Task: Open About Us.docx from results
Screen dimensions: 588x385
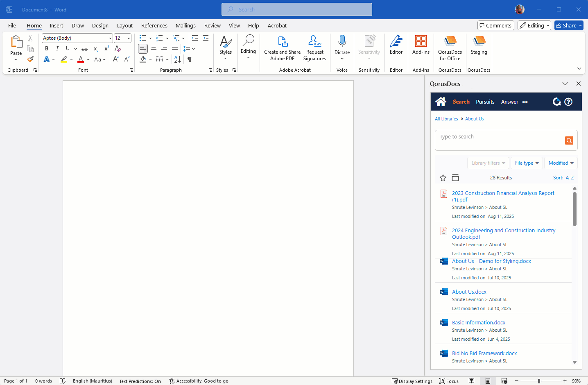Action: coord(469,292)
